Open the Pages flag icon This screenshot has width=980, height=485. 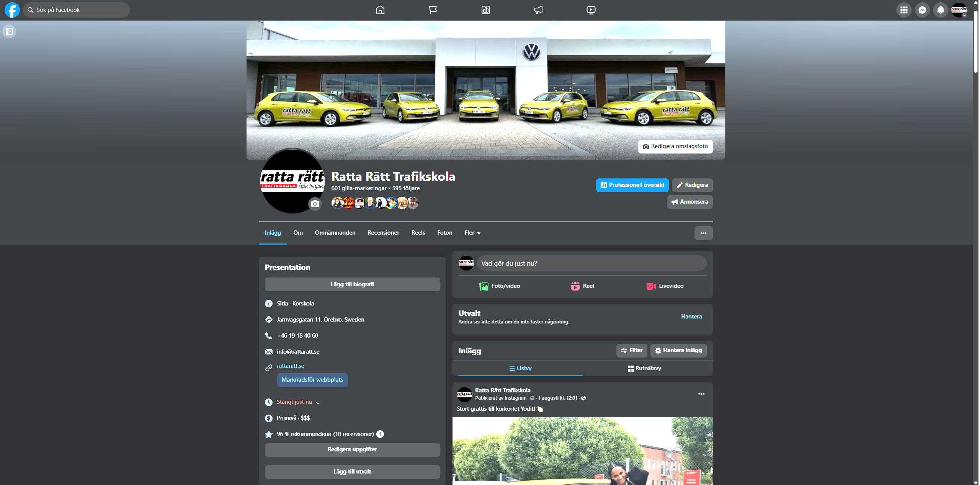click(x=433, y=10)
